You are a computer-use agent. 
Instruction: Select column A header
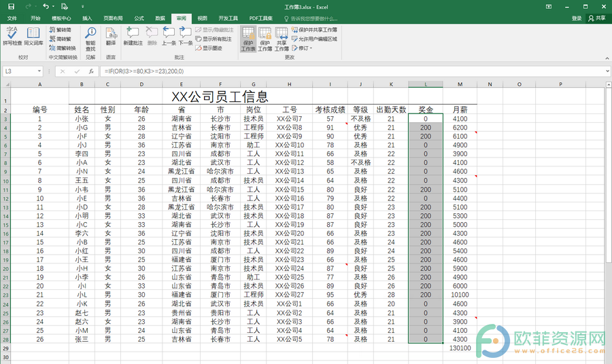pos(39,84)
